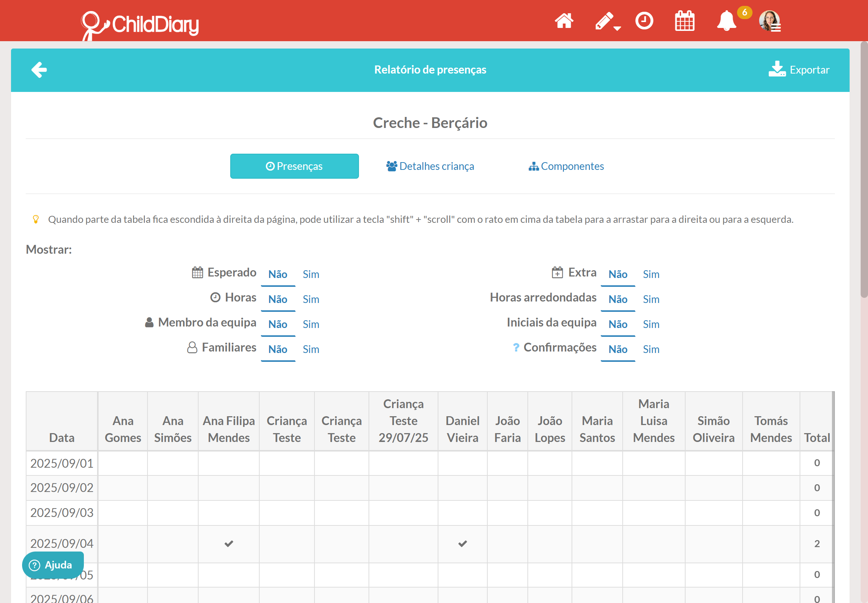This screenshot has height=603, width=868.
Task: Open the user avatar menu
Action: coord(770,21)
